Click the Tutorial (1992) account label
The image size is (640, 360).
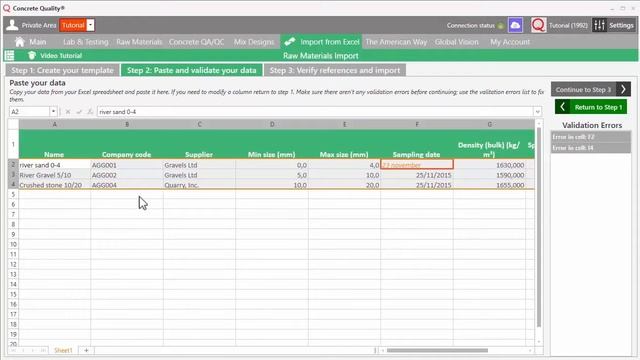pyautogui.click(x=568, y=25)
